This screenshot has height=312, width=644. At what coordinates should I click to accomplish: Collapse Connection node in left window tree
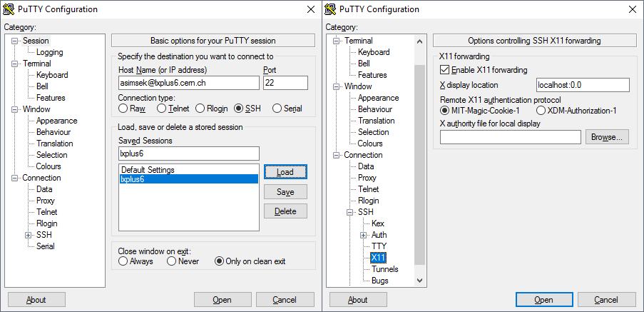[x=15, y=178]
